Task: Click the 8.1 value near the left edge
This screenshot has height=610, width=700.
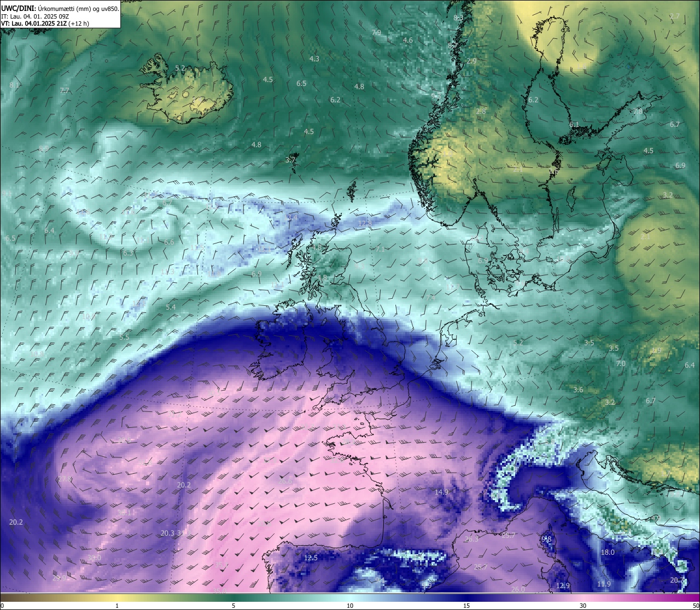Action: 14,85
